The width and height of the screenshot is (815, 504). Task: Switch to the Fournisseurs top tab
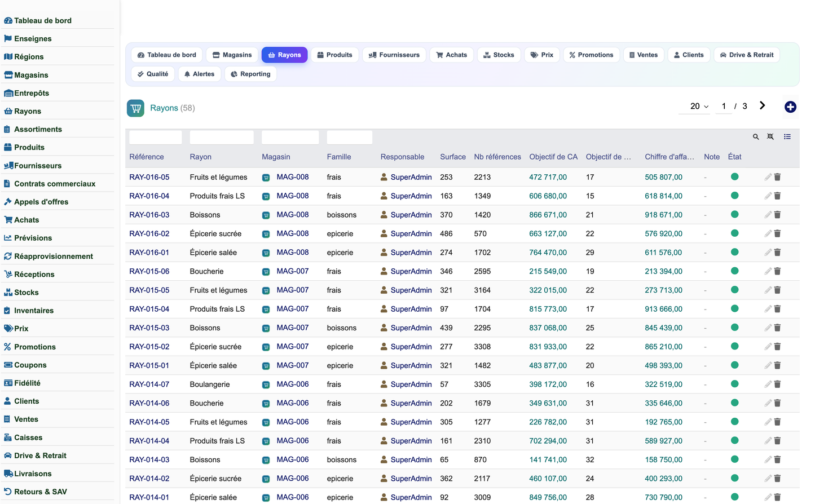394,55
